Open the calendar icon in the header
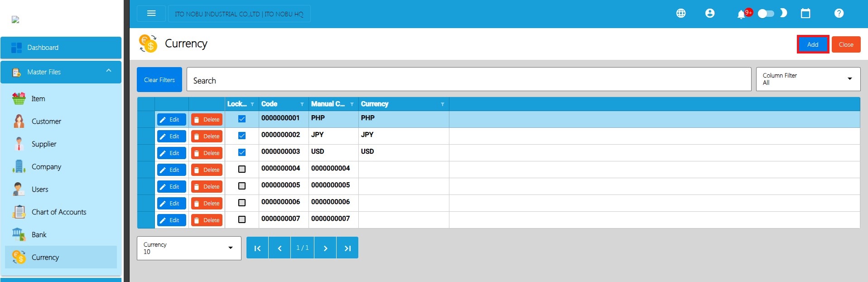868x282 pixels. 805,14
